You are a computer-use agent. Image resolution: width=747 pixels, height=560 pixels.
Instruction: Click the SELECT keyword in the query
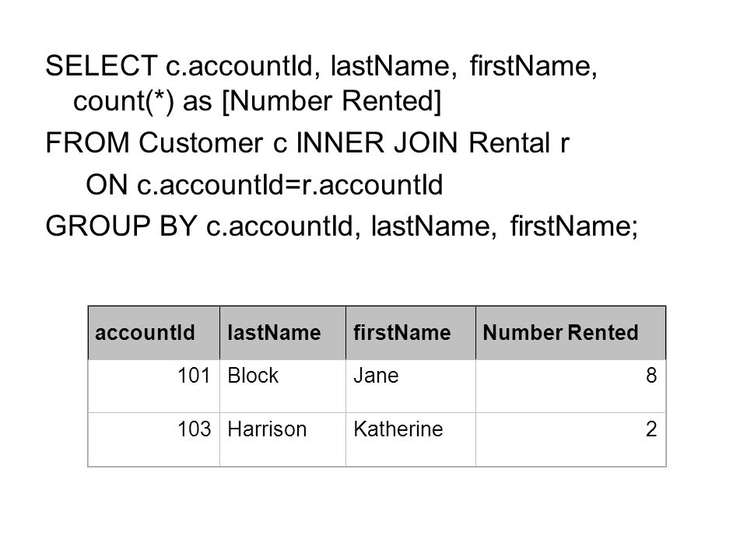point(101,65)
